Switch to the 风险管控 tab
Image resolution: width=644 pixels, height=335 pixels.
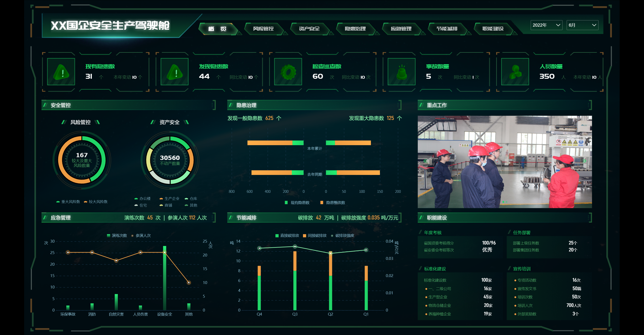[263, 29]
